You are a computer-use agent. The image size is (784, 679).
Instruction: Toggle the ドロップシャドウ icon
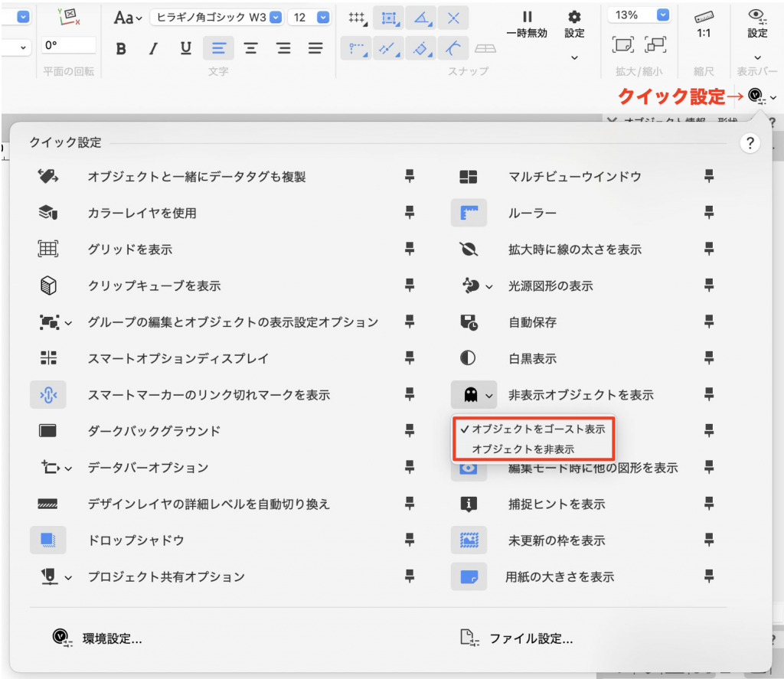tap(48, 540)
